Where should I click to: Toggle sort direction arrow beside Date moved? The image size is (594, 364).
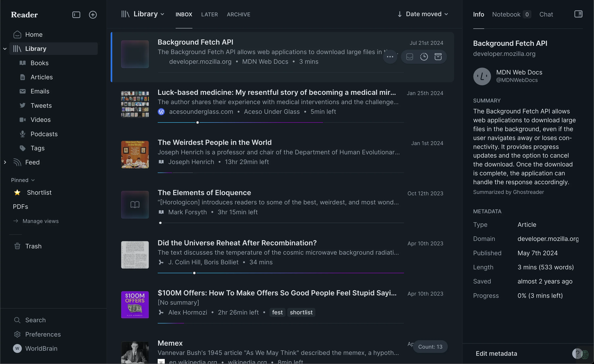(399, 14)
